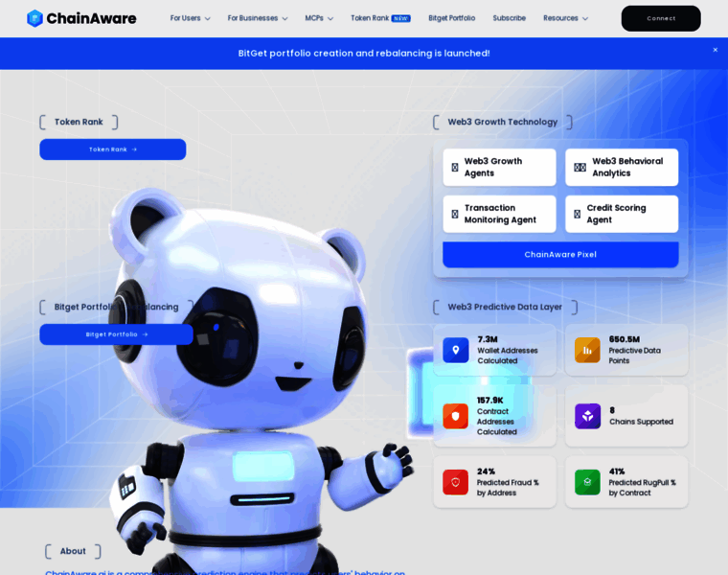Viewport: 728px width, 575px height.
Task: Go to the Subscribe page
Action: [509, 18]
